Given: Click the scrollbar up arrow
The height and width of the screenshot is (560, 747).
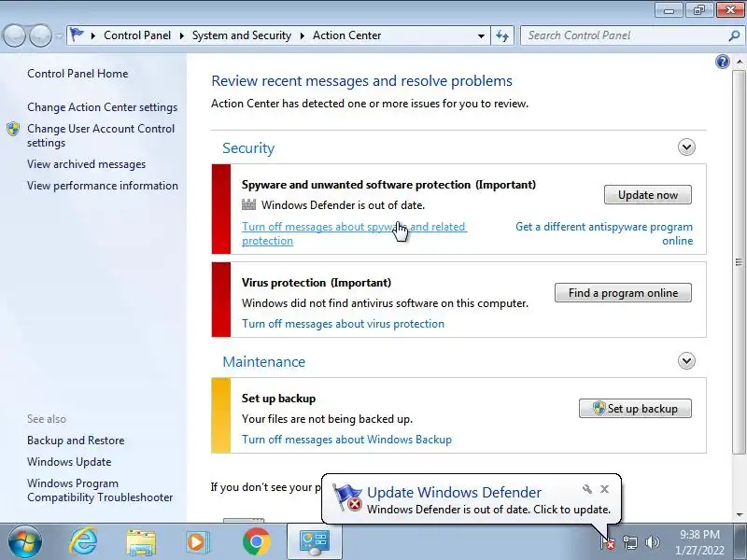Looking at the screenshot, I should click(x=740, y=62).
